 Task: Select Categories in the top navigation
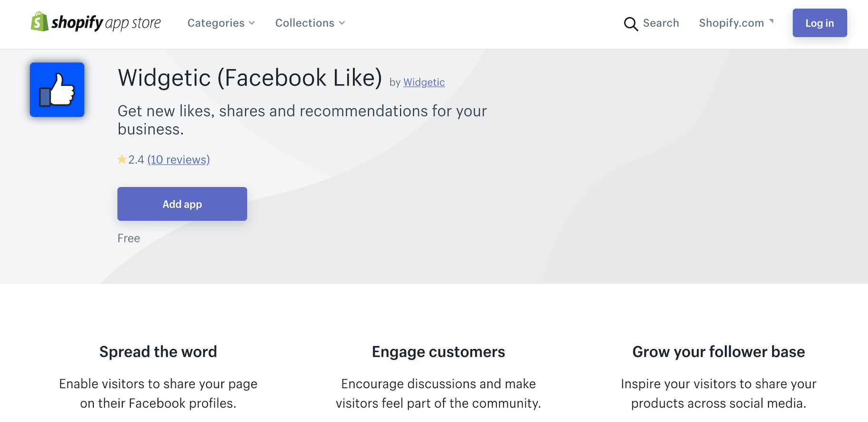point(217,23)
